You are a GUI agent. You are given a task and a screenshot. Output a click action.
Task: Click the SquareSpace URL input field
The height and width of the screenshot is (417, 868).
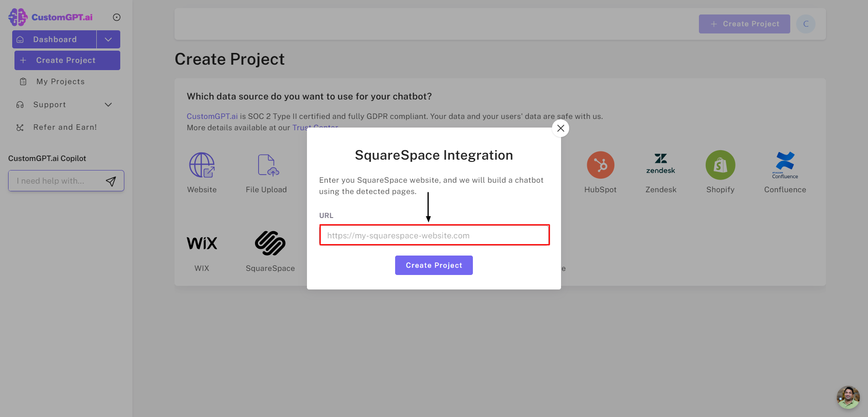(434, 235)
